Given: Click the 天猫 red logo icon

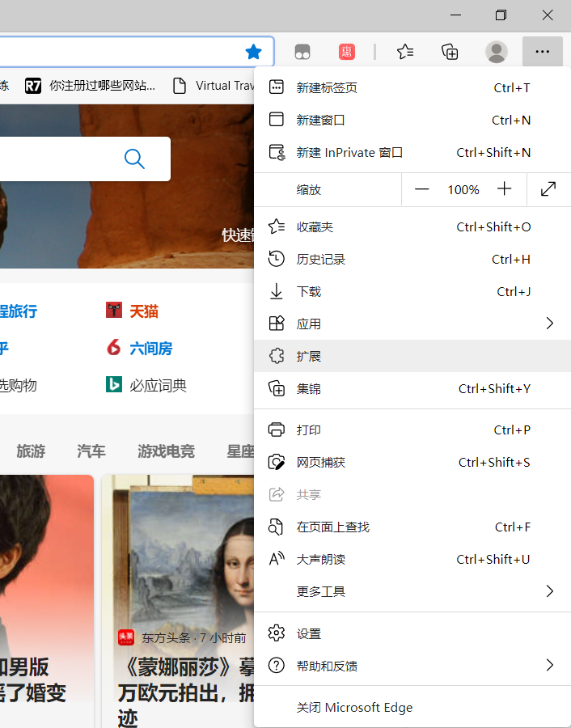Looking at the screenshot, I should (114, 310).
